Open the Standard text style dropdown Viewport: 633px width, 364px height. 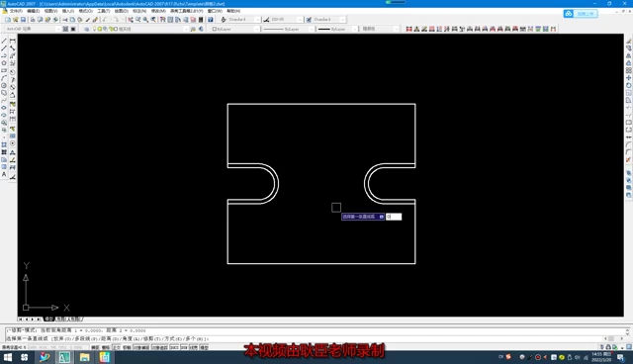pyautogui.click(x=241, y=20)
